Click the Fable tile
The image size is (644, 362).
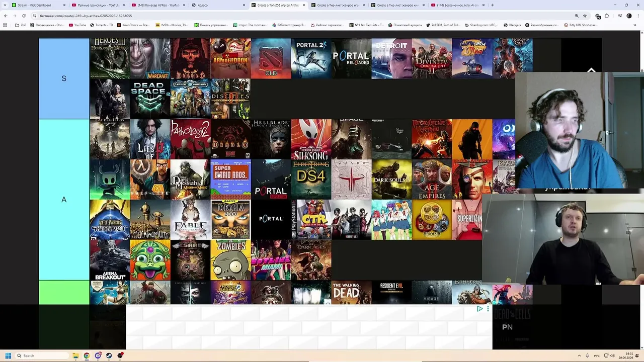190,220
